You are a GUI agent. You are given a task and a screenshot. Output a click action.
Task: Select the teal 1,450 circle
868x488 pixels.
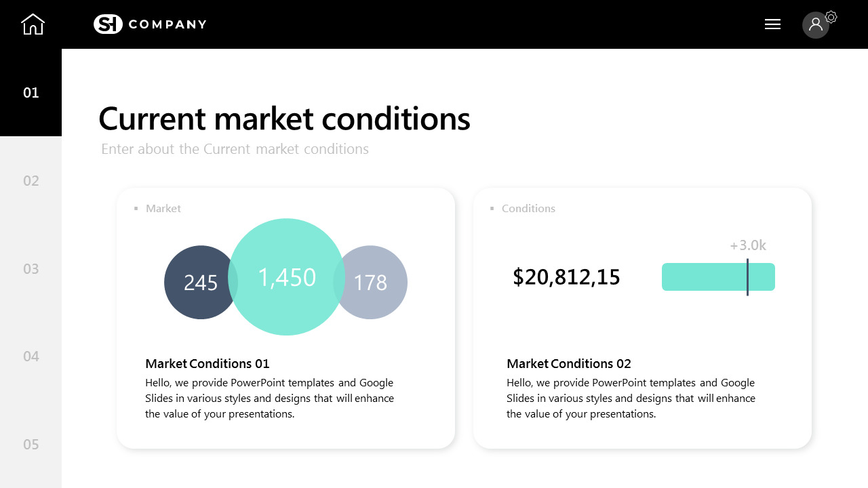pos(287,277)
